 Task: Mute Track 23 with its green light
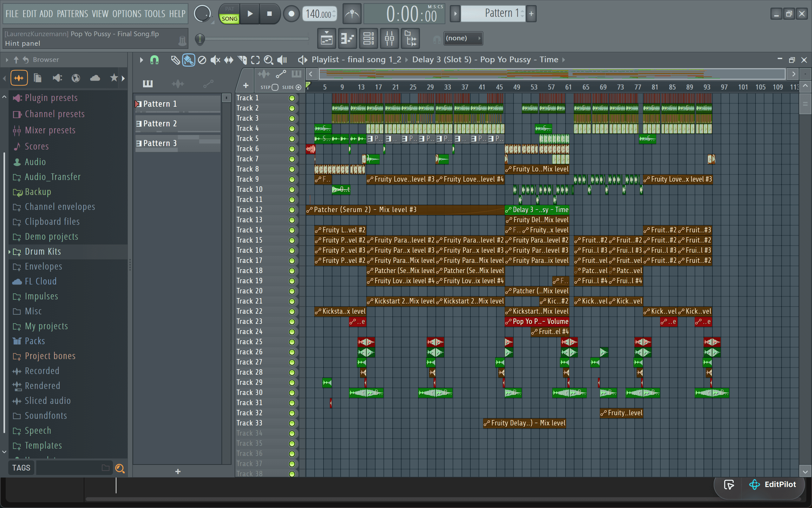pyautogui.click(x=292, y=322)
